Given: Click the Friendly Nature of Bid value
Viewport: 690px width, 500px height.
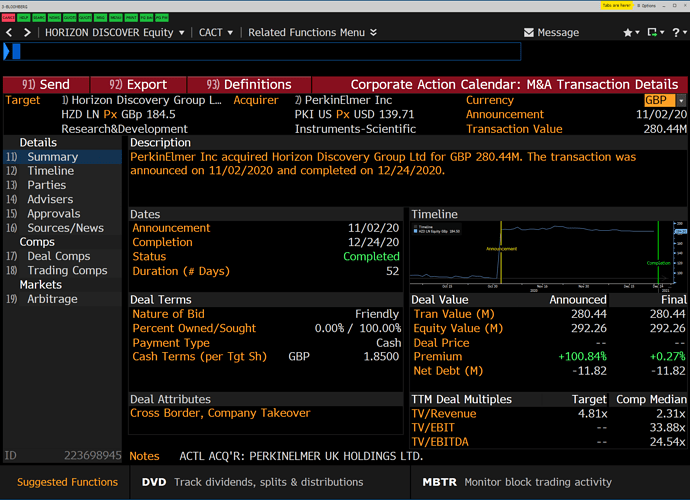Looking at the screenshot, I should pyautogui.click(x=377, y=314).
